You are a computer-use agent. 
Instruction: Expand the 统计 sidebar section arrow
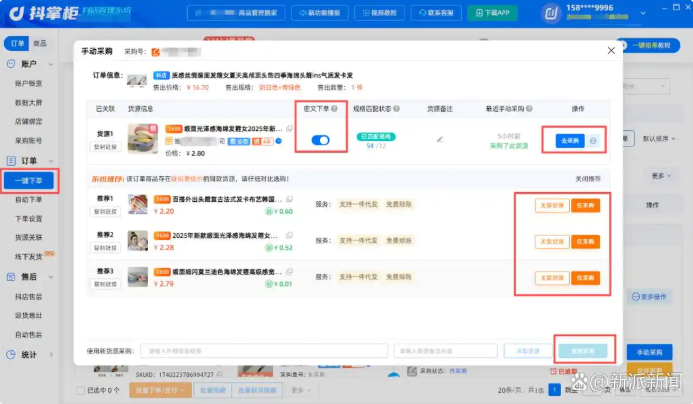(x=51, y=354)
